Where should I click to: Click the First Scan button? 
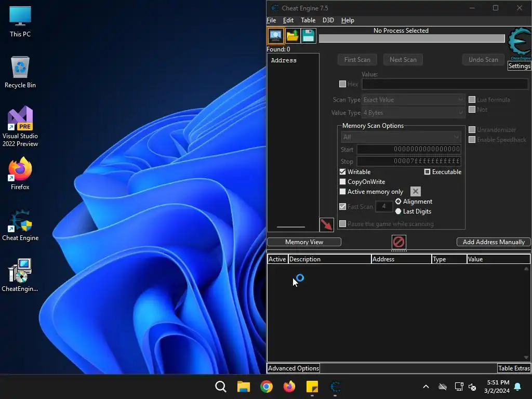click(357, 60)
